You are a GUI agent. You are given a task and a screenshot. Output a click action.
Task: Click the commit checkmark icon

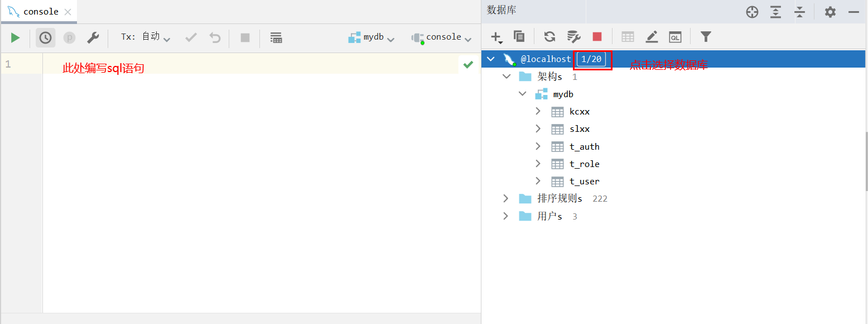click(x=191, y=37)
